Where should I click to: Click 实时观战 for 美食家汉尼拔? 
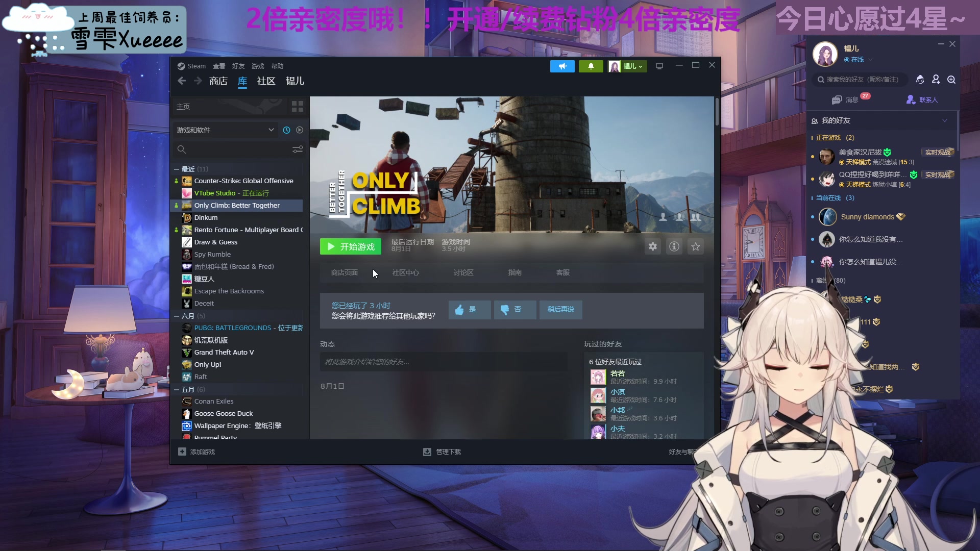coord(938,152)
